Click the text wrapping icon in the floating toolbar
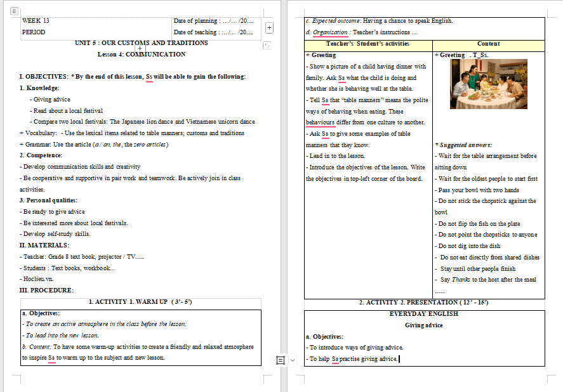This screenshot has height=392, width=563. click(x=280, y=360)
